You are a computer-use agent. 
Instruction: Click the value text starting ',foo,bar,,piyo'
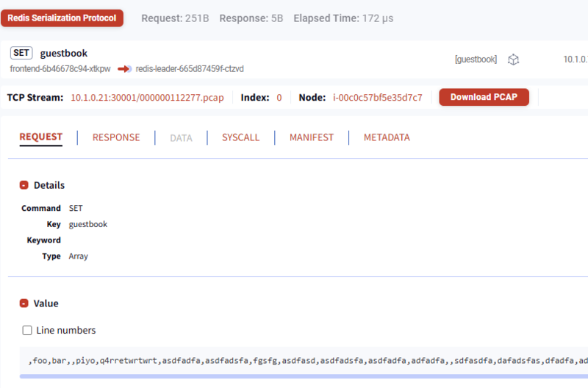tap(308, 361)
